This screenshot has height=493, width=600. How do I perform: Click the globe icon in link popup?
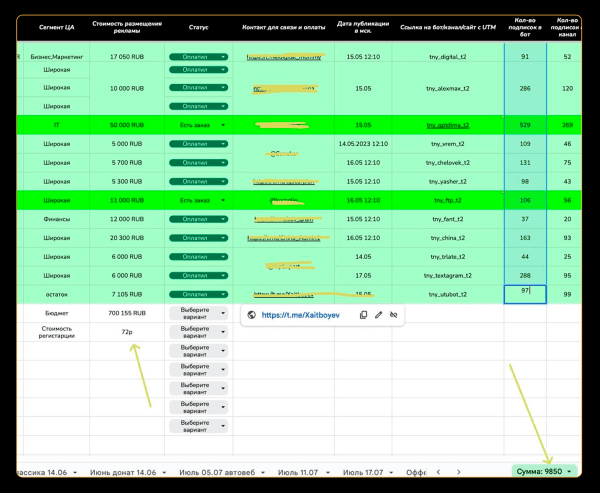[251, 315]
